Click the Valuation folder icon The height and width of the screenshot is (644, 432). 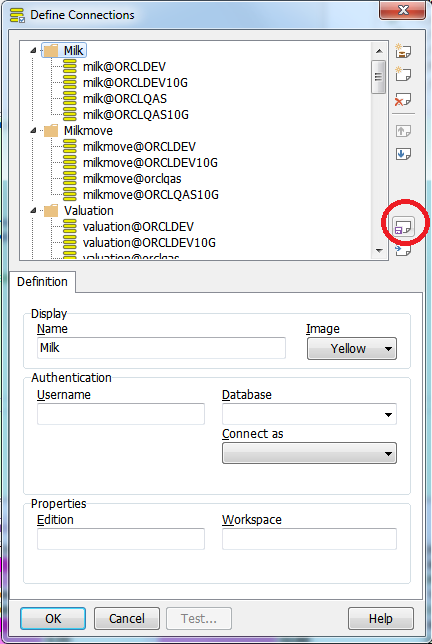point(51,211)
